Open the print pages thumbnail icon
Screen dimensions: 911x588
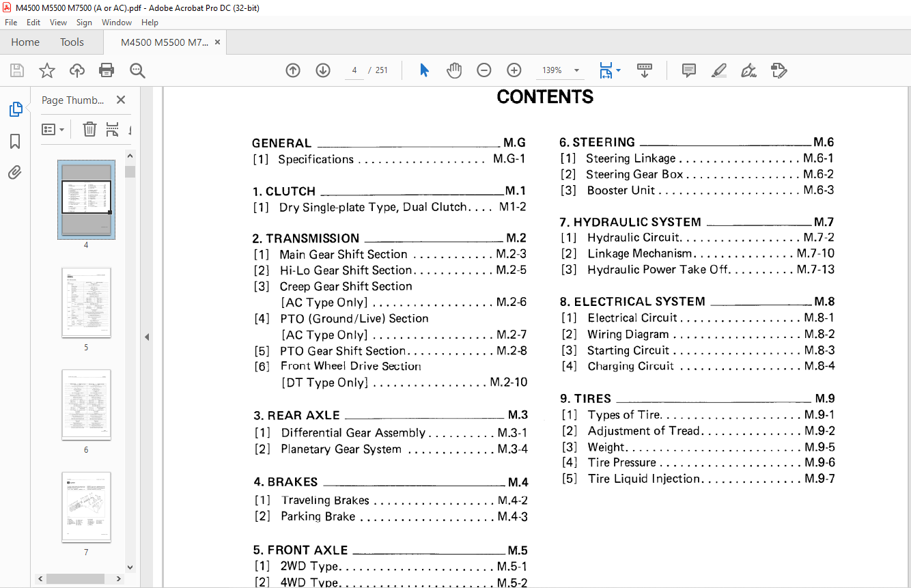113,129
